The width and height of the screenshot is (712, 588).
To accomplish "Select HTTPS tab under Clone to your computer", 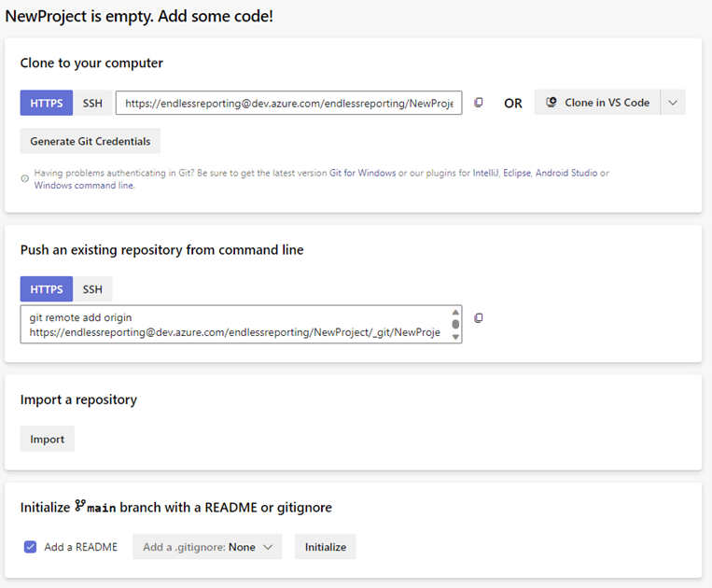I will 47,103.
